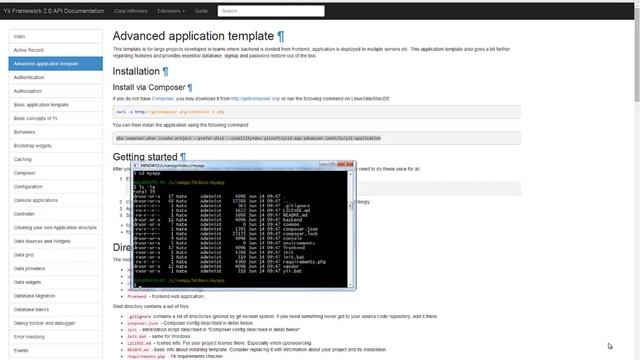This screenshot has height=360, width=640.
Task: Open the Caching sidebar entry
Action: tap(56, 159)
